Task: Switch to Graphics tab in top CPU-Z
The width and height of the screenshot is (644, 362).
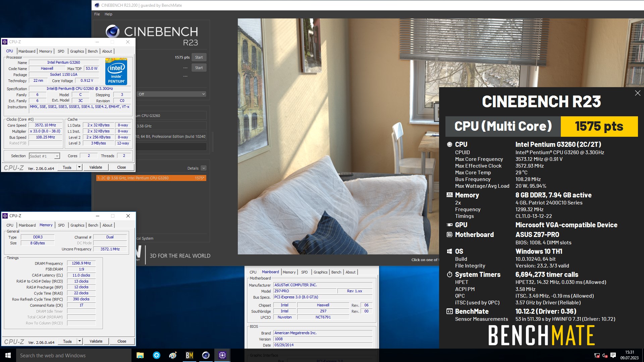Action: [x=77, y=51]
